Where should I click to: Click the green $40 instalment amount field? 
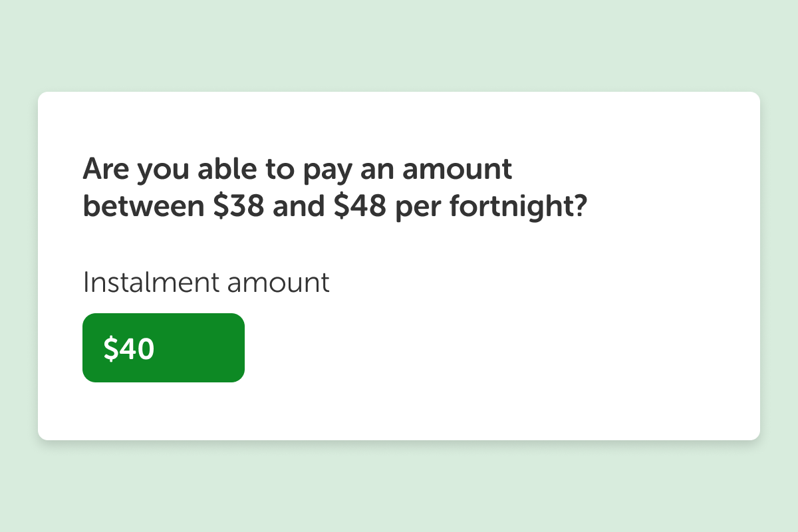coord(164,348)
